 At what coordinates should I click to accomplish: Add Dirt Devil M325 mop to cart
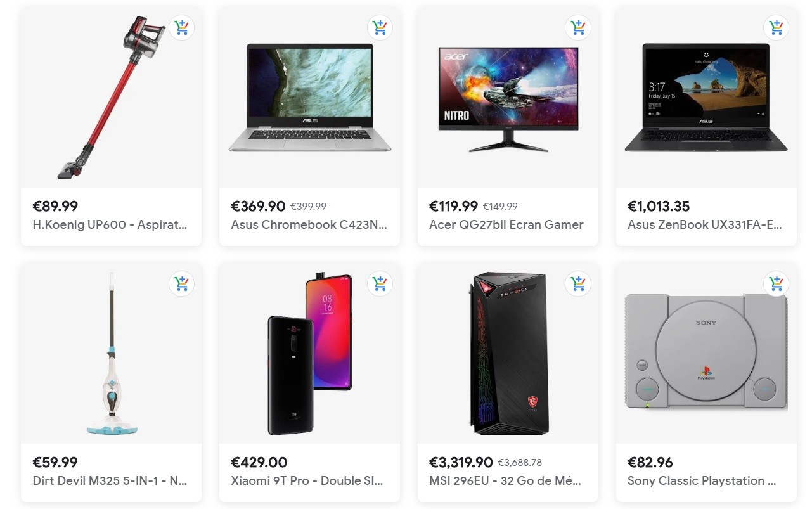point(182,284)
